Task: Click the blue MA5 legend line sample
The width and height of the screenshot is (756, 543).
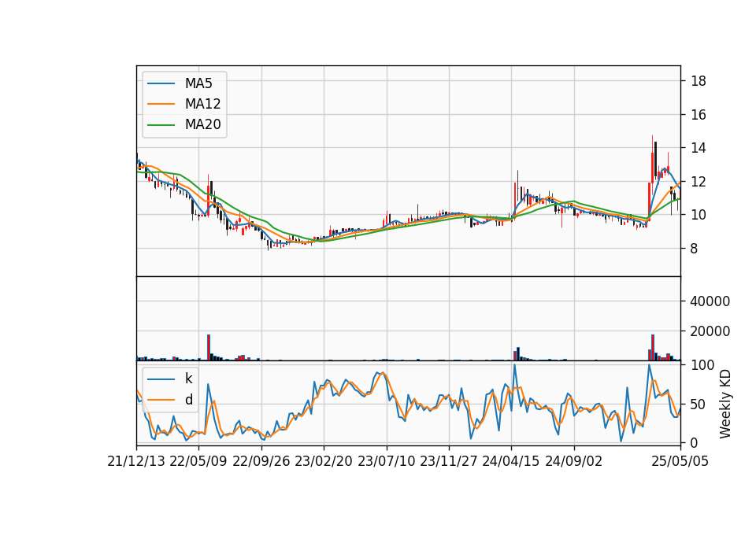Action: (x=161, y=84)
